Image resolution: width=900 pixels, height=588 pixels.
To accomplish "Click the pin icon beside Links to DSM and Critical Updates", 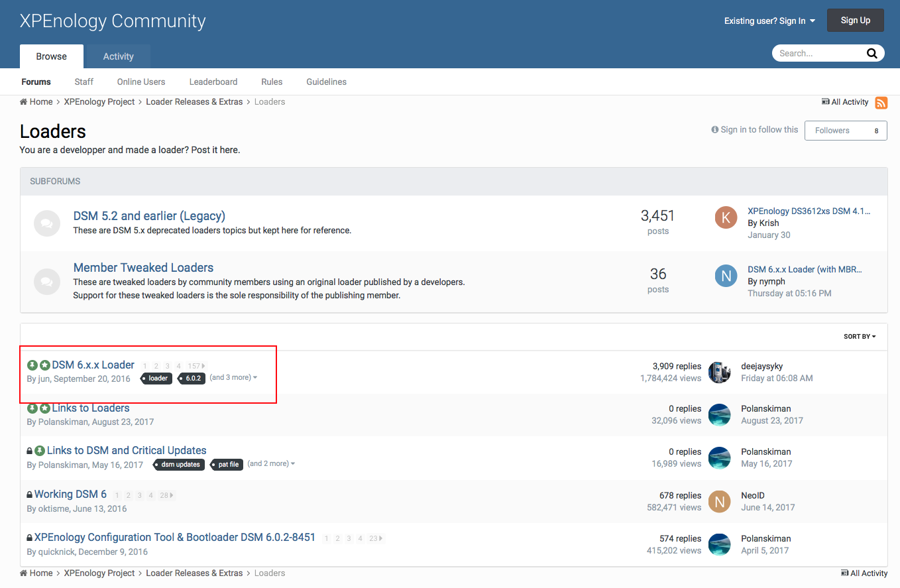I will [39, 451].
